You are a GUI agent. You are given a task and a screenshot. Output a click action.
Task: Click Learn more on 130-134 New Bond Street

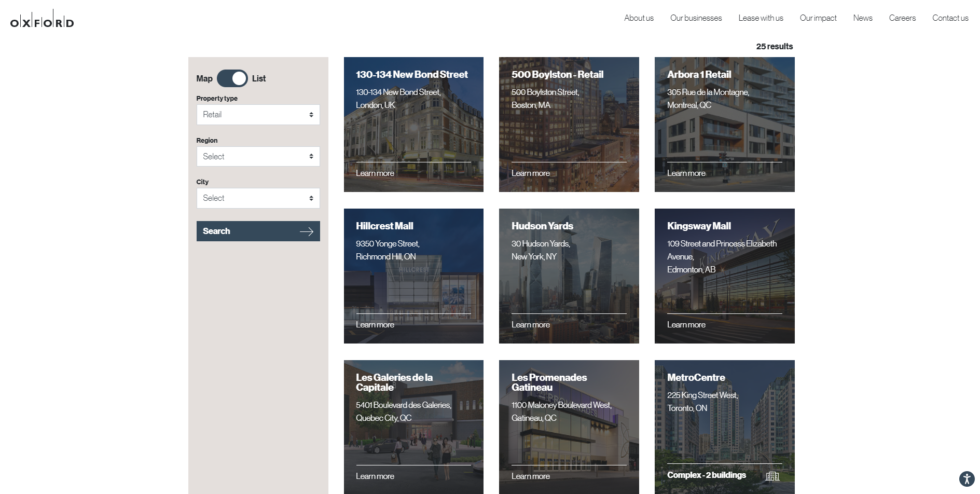pos(375,173)
